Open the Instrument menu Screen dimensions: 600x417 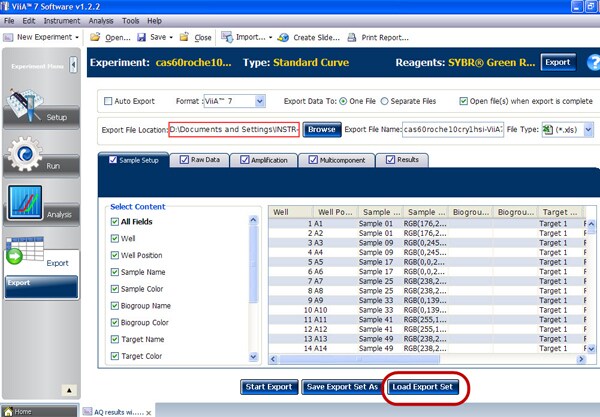pyautogui.click(x=62, y=21)
